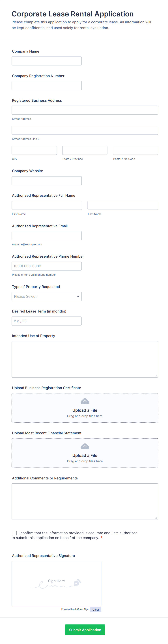
Task: Click the pen icon in the signature box
Action: point(77,583)
